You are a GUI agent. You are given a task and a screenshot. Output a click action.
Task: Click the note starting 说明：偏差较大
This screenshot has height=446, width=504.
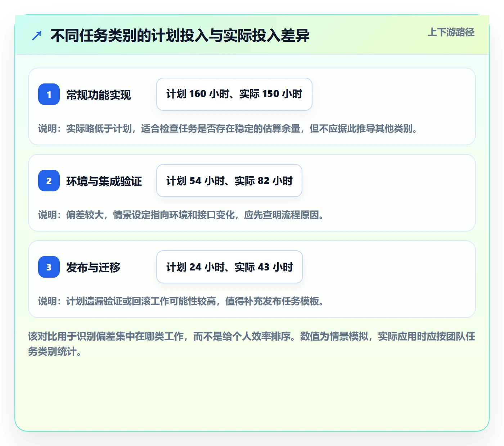pos(181,215)
